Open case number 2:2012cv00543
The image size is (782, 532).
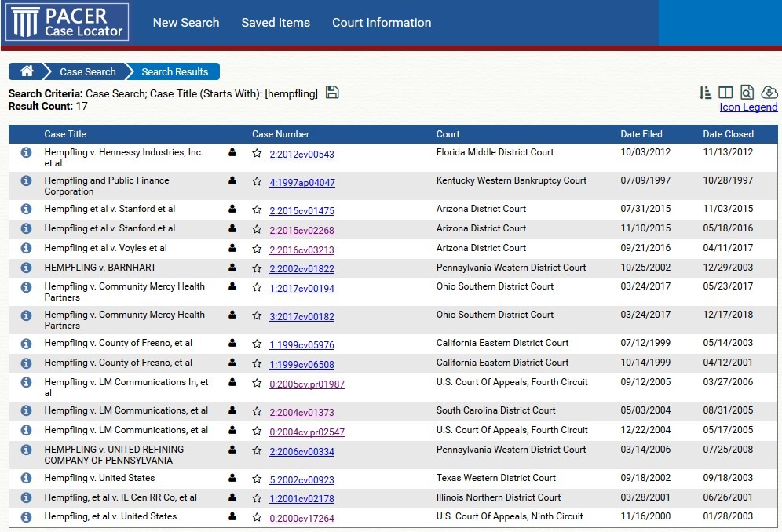(x=301, y=155)
